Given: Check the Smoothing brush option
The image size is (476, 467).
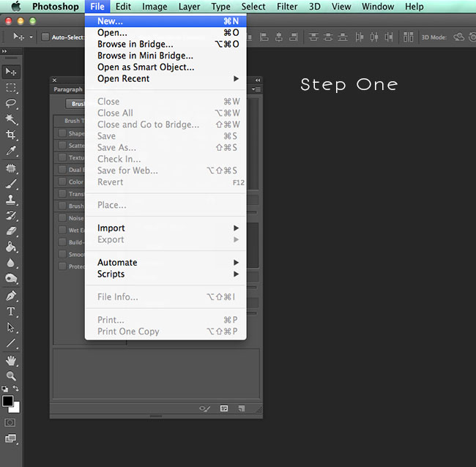Looking at the screenshot, I should click(x=62, y=254).
